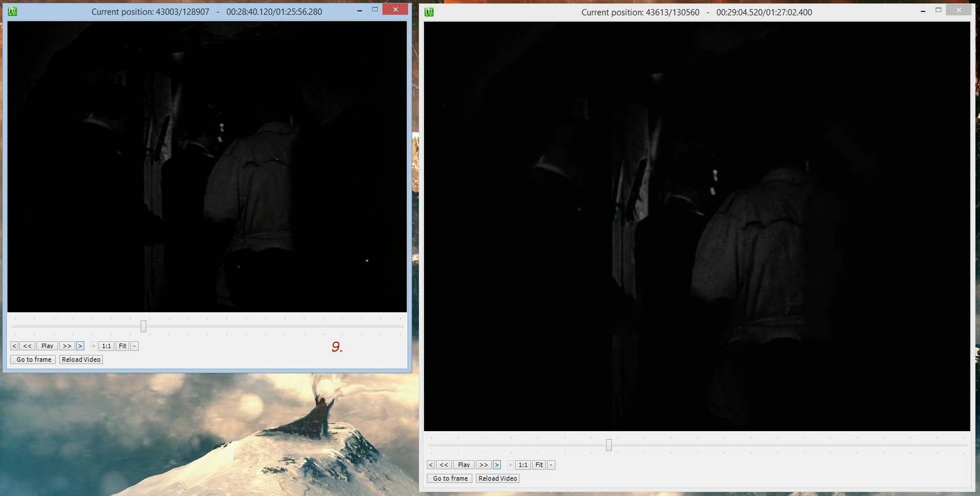The width and height of the screenshot is (980, 496).
Task: Click title text 'Current position: 43613/130560'
Action: tap(640, 12)
